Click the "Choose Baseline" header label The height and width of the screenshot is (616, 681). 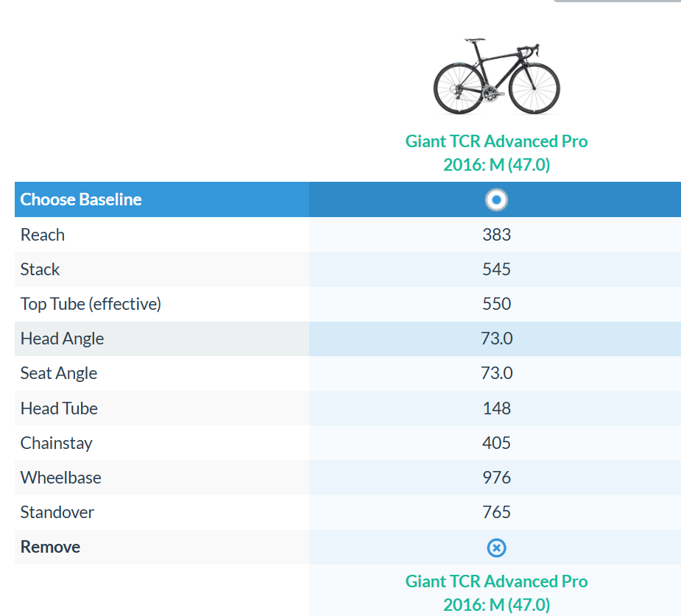tap(81, 199)
